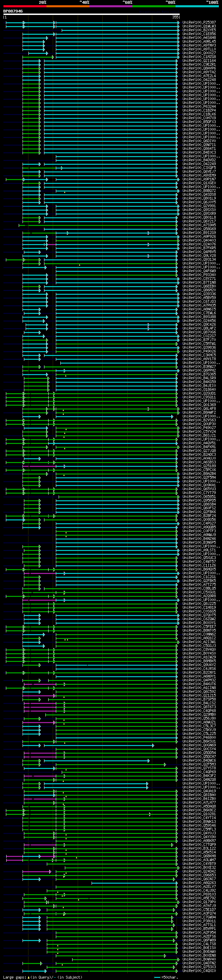Select the UniRef100_B0XEN8 label
Screen dimensions: 222x980
[x=199, y=955]
